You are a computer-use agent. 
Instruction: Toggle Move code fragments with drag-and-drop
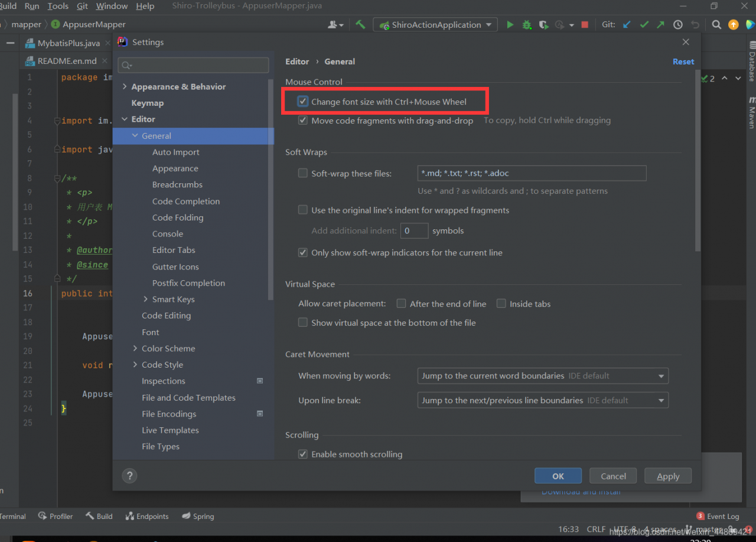(303, 120)
